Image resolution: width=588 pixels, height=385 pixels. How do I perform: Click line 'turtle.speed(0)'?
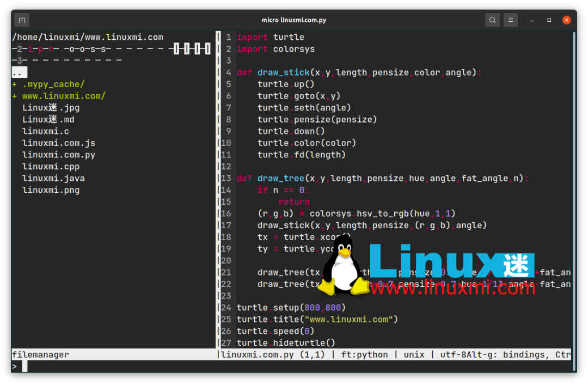275,331
